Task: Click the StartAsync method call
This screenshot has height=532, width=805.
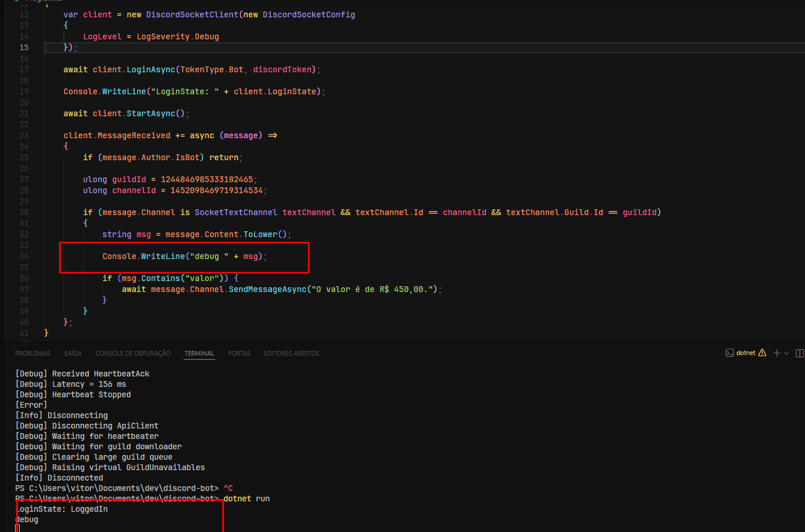Action: tap(151, 113)
